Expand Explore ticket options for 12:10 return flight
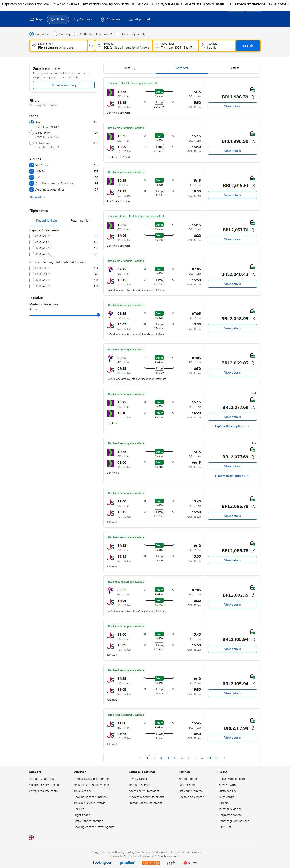The image size is (290, 868). pyautogui.click(x=232, y=426)
